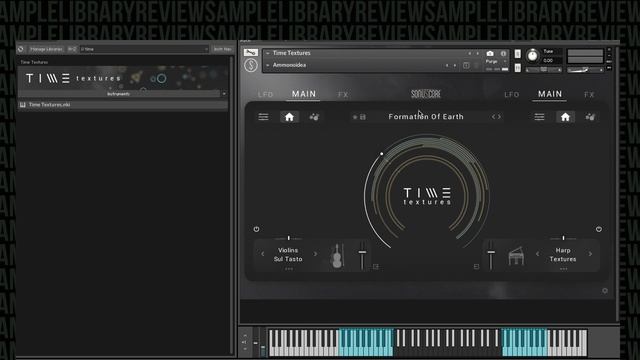Select next sound after Harp Textures
The height and width of the screenshot is (360, 640).
590,254
